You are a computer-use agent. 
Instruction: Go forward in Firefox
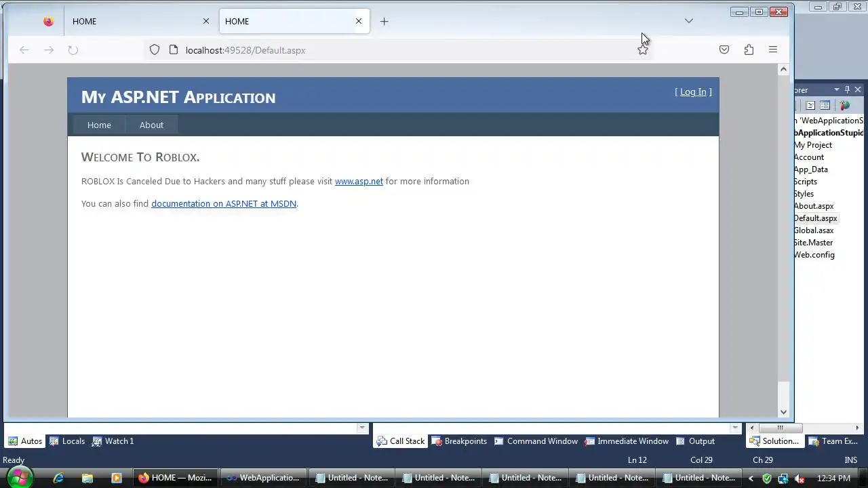click(49, 50)
